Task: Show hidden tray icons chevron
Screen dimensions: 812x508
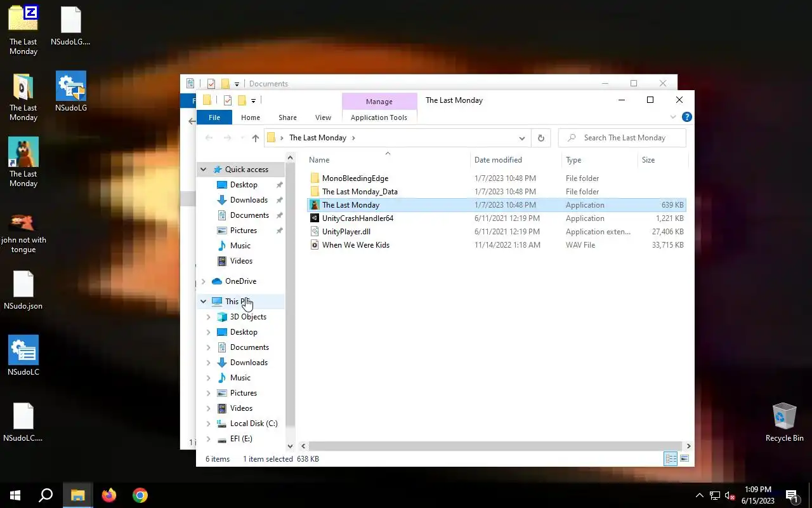Action: click(x=700, y=495)
